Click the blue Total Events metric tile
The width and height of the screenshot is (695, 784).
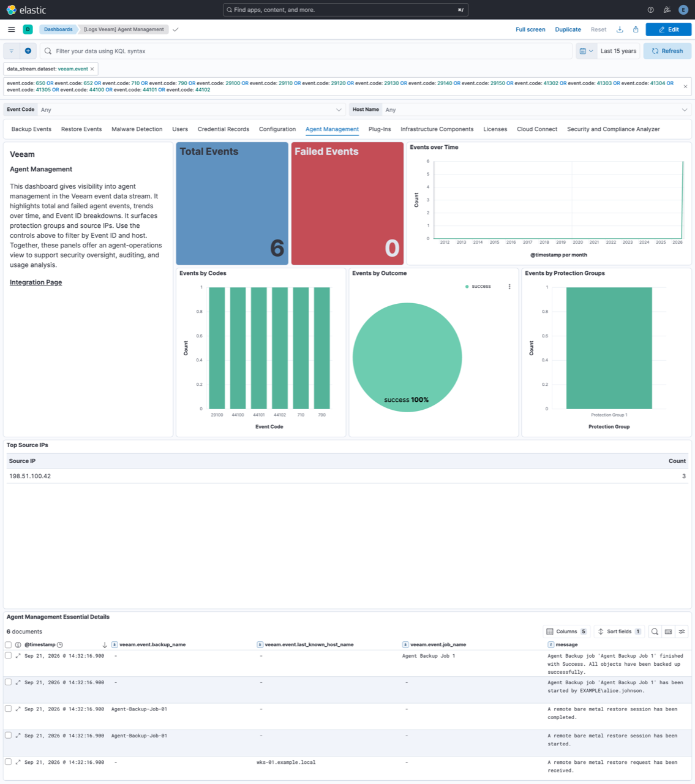(232, 203)
